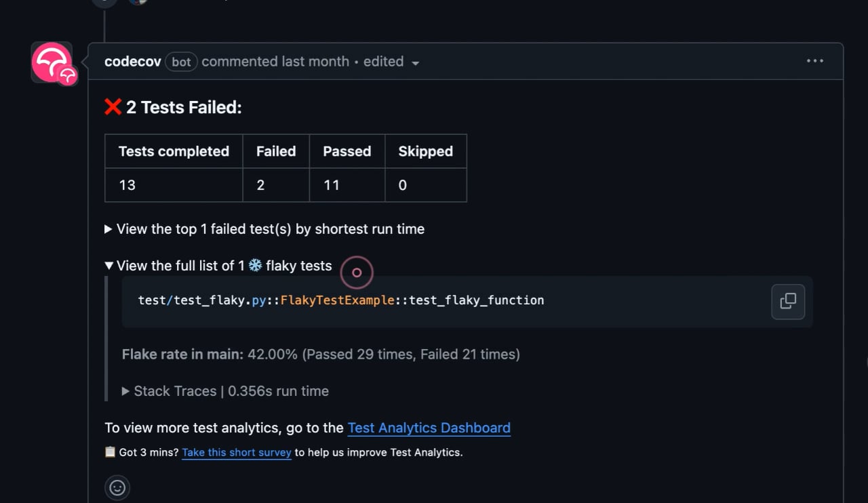This screenshot has width=868, height=503.
Task: Add an emoji reaction to comment
Action: point(117,487)
